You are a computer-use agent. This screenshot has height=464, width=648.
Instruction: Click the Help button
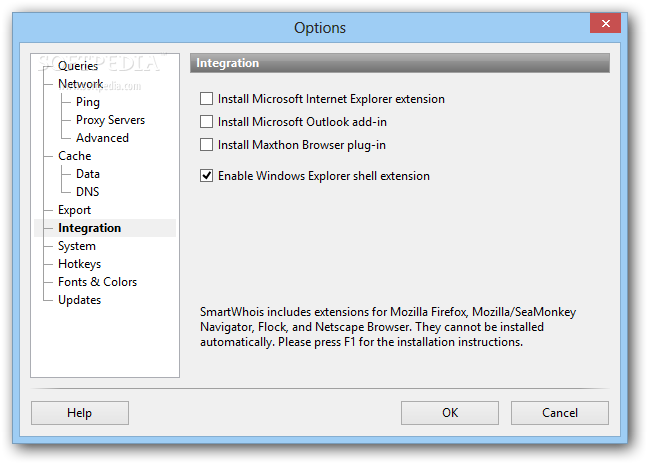click(80, 413)
